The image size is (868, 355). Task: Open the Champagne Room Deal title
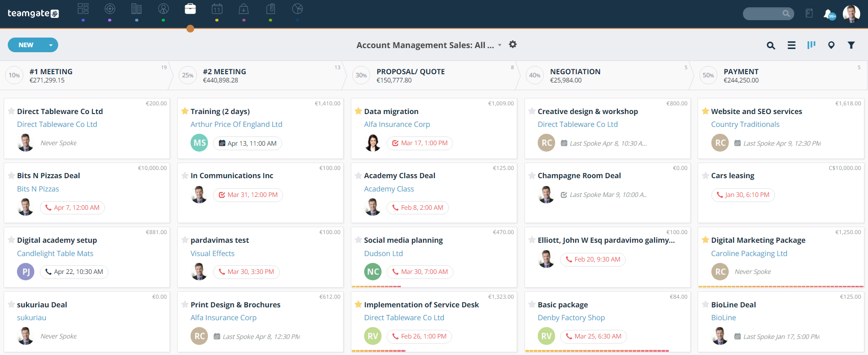(579, 175)
